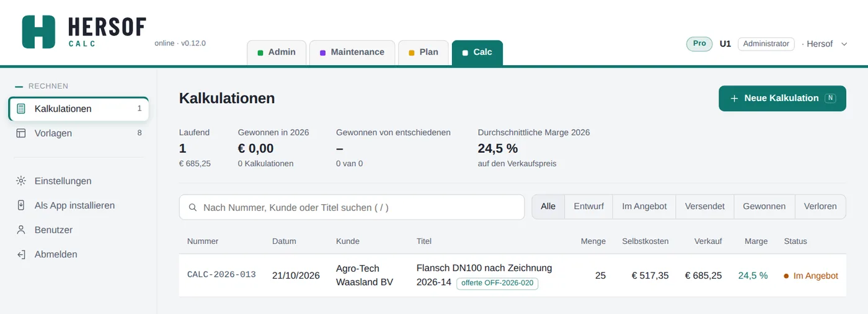
Task: Switch to the Maintenance module tab
Action: (x=352, y=52)
